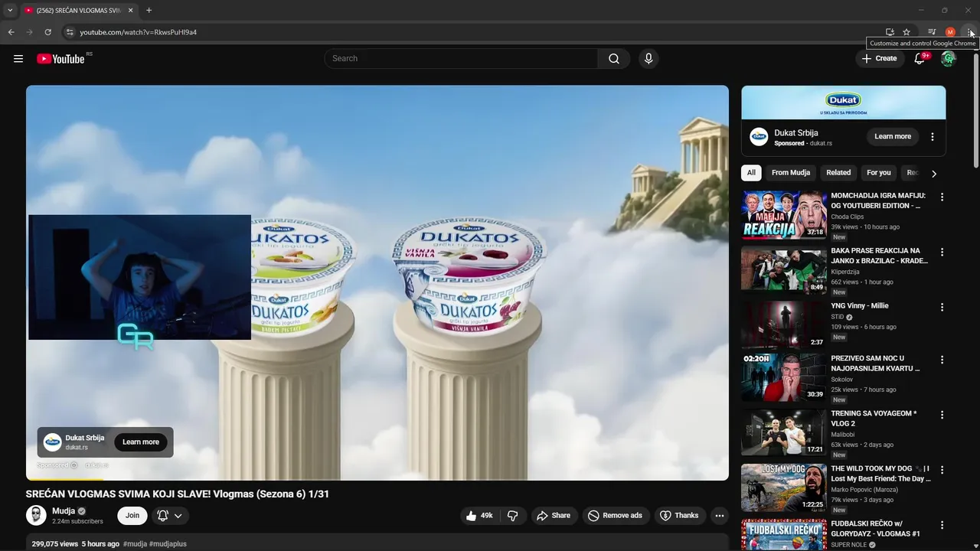Open the notifications bell
The image size is (980, 551).
920,59
